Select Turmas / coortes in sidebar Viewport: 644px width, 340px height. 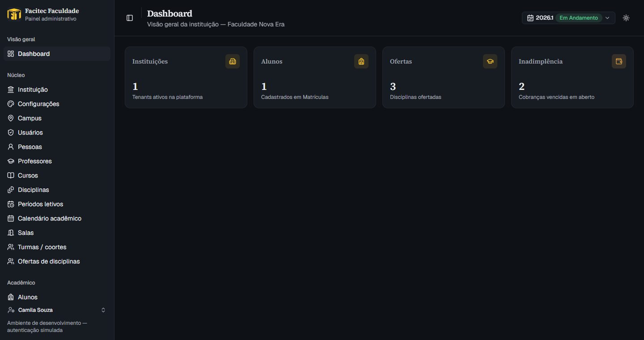(x=57, y=247)
